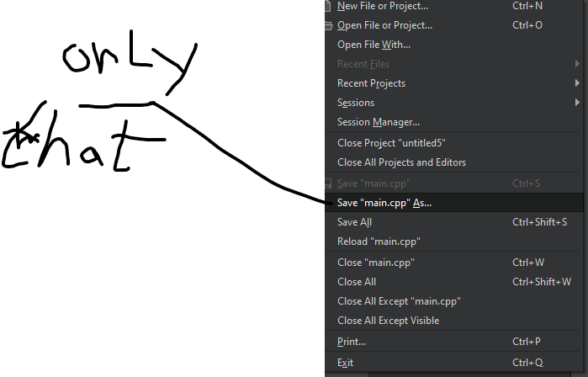Click the floppy disk icon beside Save "main.cpp"
This screenshot has height=377, width=588.
328,183
